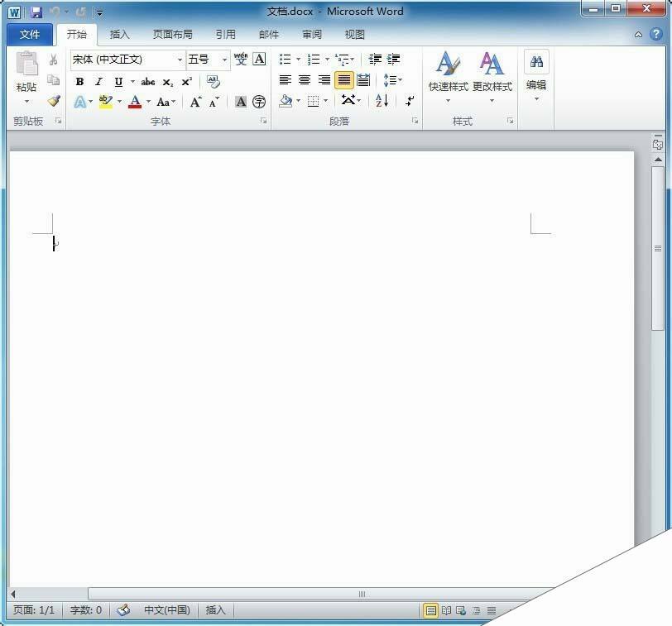
Task: Switch to 页面布局 Page Layout tab
Action: [x=173, y=34]
